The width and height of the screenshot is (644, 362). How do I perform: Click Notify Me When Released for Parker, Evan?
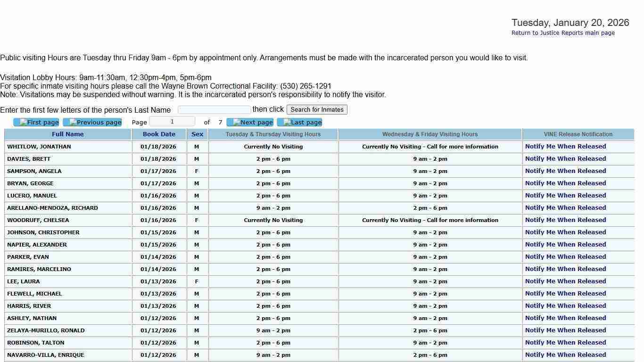click(565, 257)
